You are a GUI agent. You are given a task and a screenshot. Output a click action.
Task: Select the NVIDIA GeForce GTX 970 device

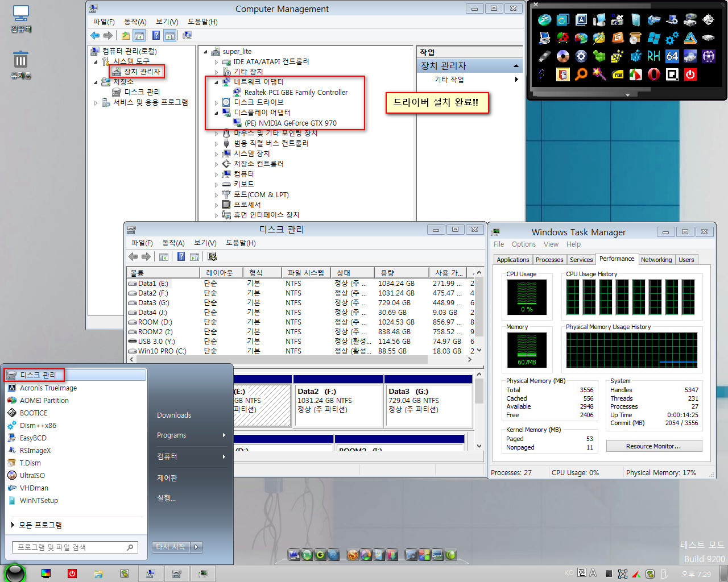click(x=291, y=123)
